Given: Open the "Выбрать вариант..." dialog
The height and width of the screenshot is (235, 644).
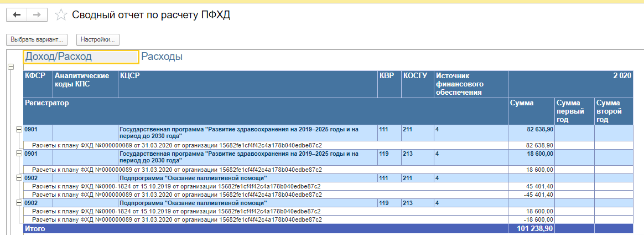Looking at the screenshot, I should (38, 40).
